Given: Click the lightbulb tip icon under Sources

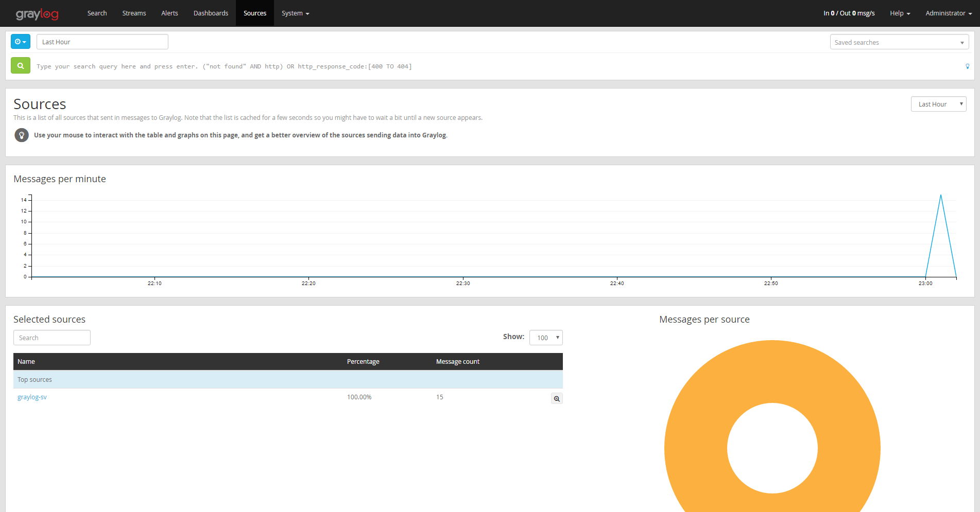Looking at the screenshot, I should [x=22, y=135].
